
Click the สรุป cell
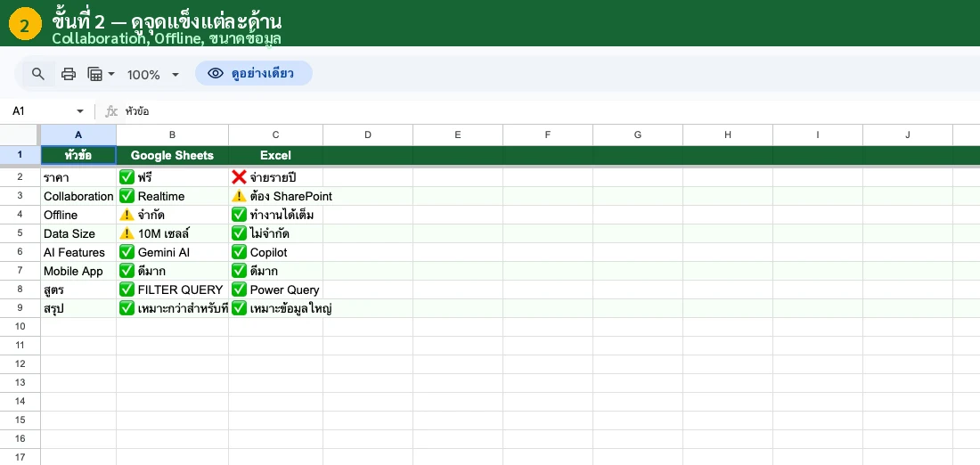click(x=78, y=309)
